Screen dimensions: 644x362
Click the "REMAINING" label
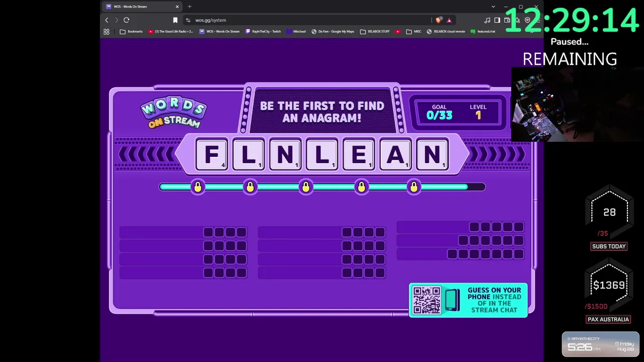click(570, 59)
